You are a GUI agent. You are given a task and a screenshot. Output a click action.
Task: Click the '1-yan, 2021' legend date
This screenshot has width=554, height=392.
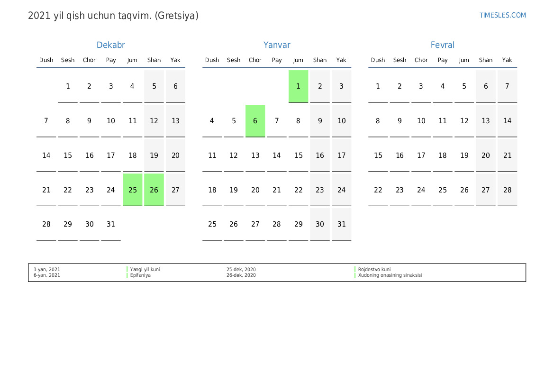[x=46, y=269]
